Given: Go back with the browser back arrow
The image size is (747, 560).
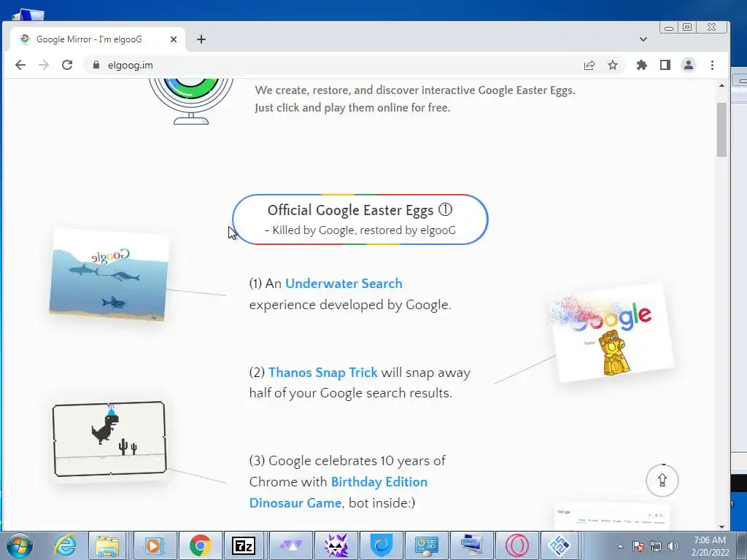Looking at the screenshot, I should tap(20, 65).
